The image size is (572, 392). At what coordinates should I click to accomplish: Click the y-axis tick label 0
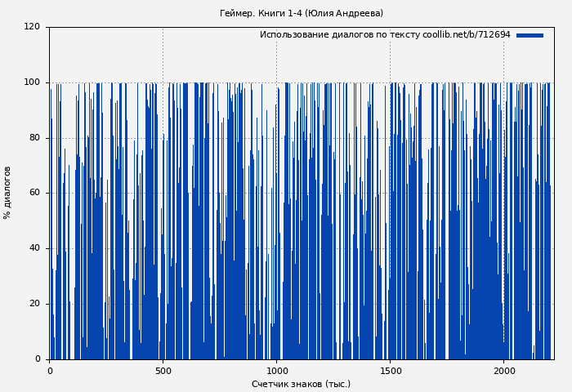coord(37,359)
